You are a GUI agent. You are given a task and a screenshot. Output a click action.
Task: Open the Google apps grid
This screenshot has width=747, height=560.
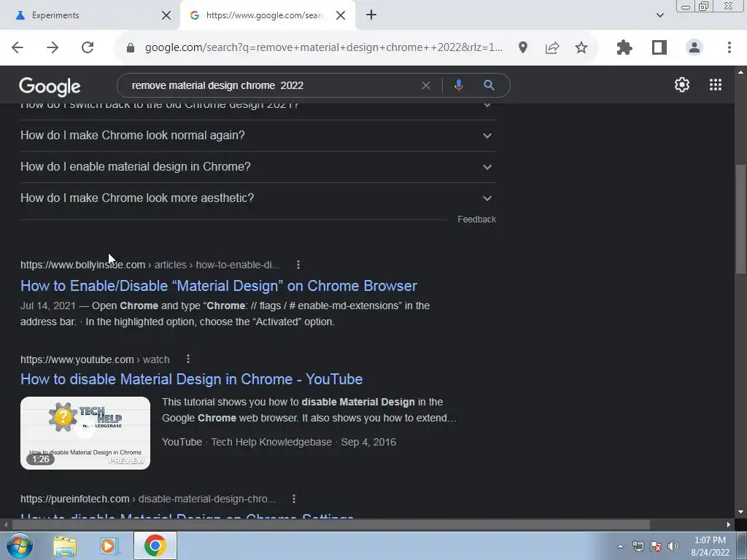(x=715, y=85)
